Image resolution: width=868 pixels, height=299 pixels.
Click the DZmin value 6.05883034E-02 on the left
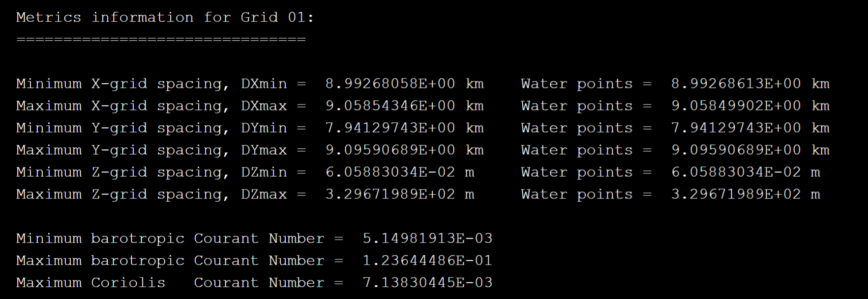coord(390,172)
